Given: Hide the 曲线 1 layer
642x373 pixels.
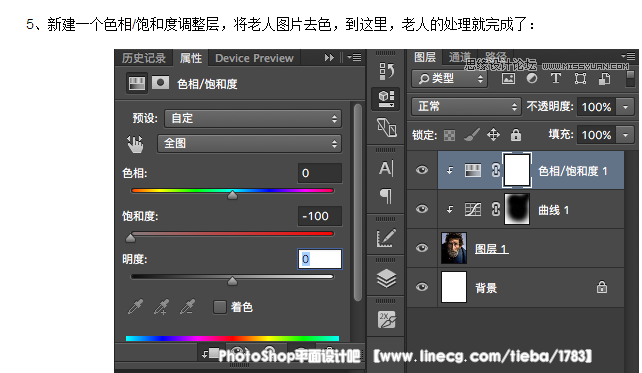Looking at the screenshot, I should pos(422,209).
